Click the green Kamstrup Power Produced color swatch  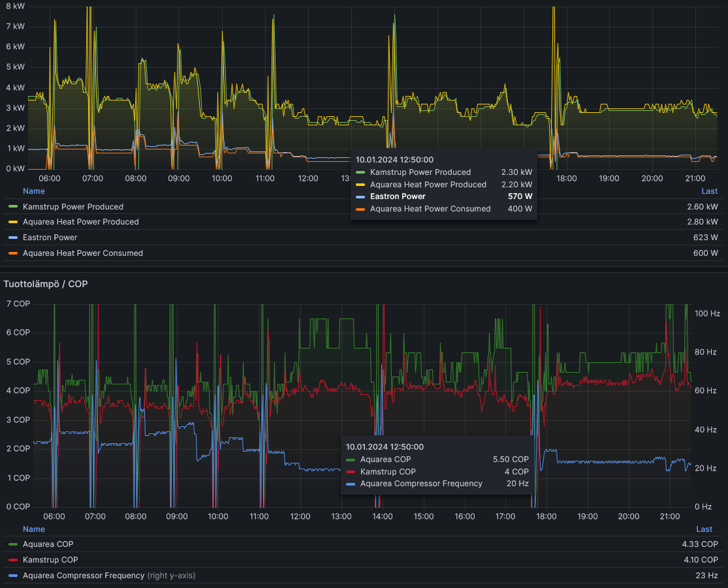[13, 207]
